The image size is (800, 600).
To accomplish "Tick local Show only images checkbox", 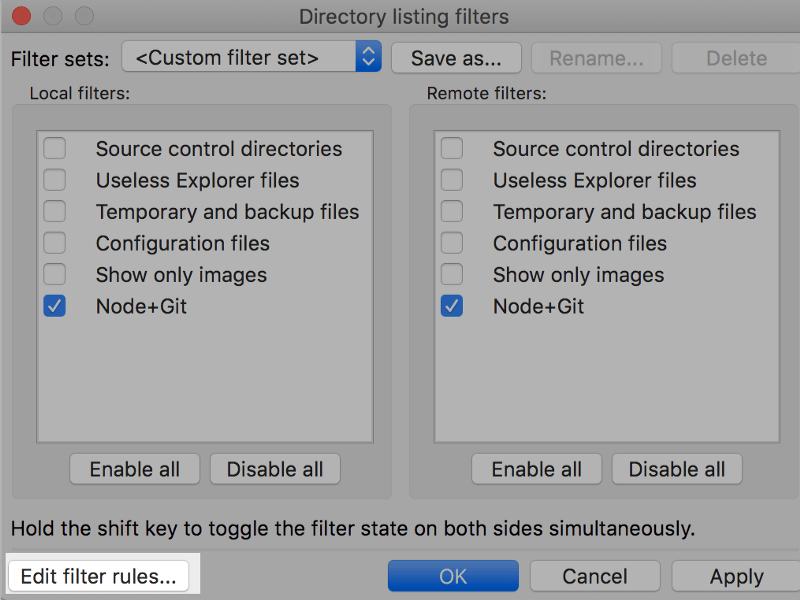I will (x=55, y=274).
